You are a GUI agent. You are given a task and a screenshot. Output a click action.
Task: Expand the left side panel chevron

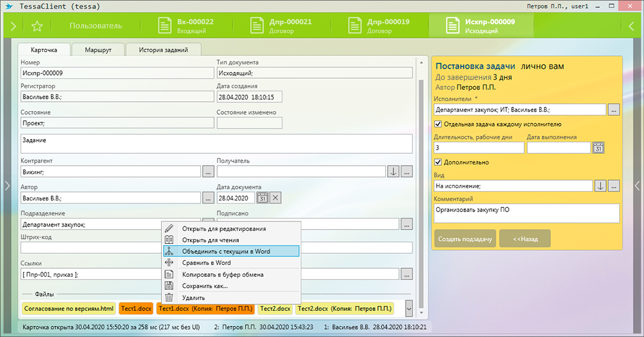7,185
